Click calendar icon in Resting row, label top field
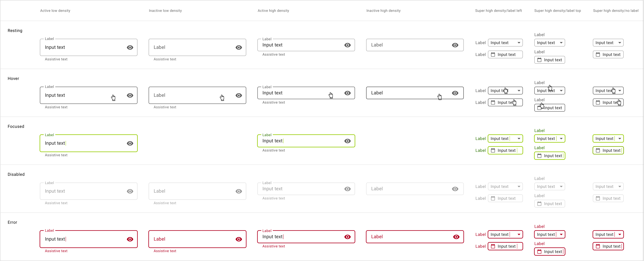Viewport: 644px width, 261px height. (539, 60)
